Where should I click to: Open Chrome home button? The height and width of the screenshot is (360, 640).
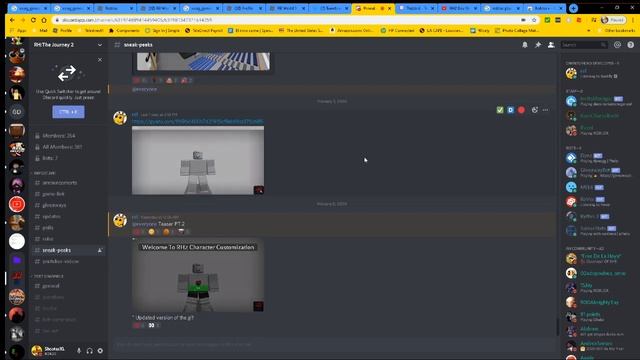pyautogui.click(x=44, y=20)
